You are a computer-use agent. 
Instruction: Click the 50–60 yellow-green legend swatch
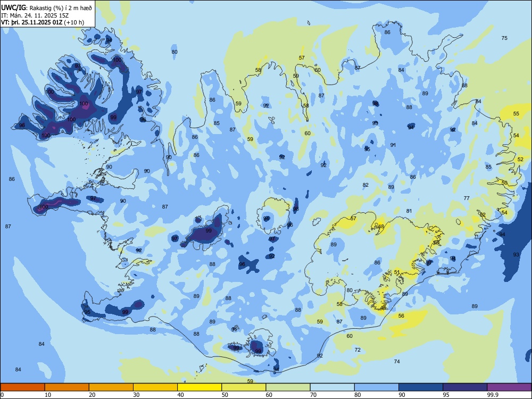pos(244,387)
